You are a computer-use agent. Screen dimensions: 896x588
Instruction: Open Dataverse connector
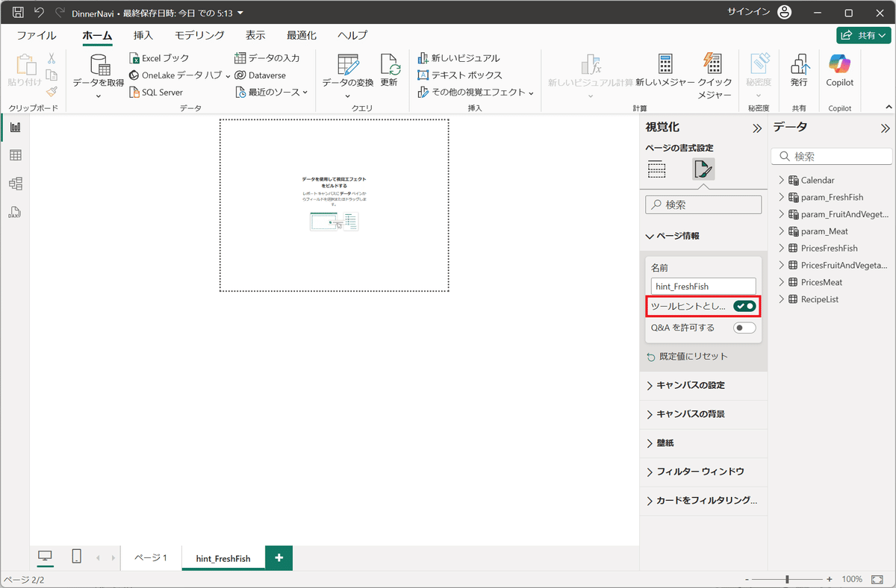(260, 75)
